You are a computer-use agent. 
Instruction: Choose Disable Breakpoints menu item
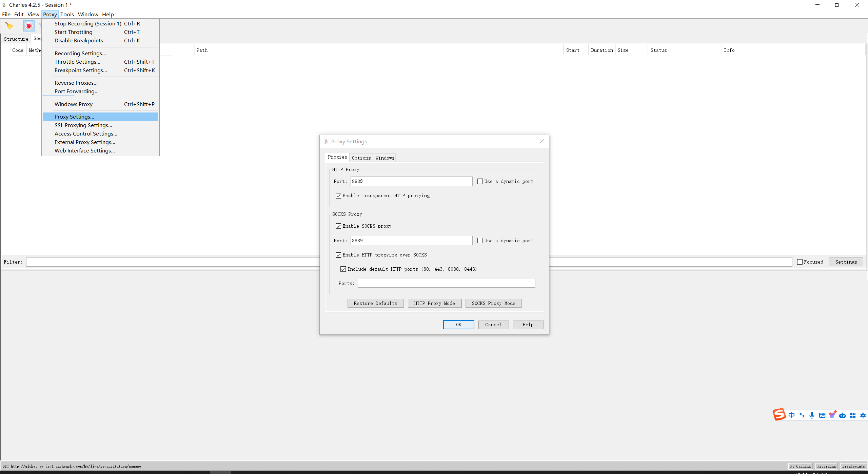point(100,40)
